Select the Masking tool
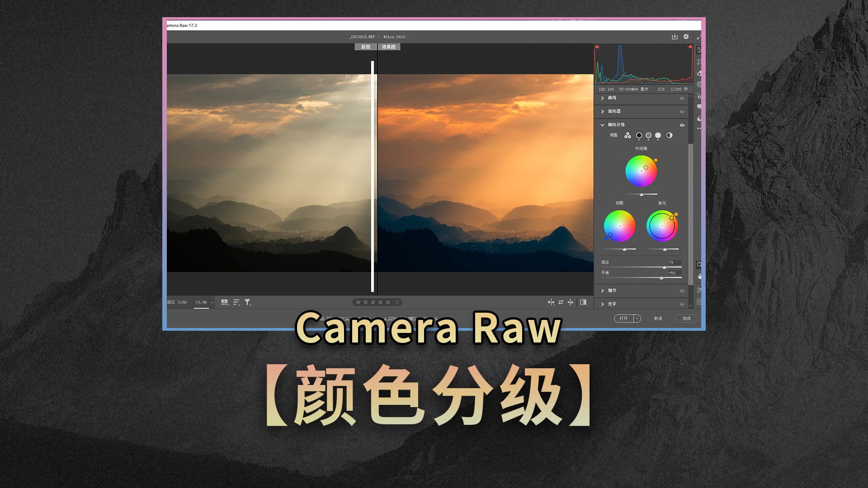This screenshot has height=488, width=868. point(699,84)
